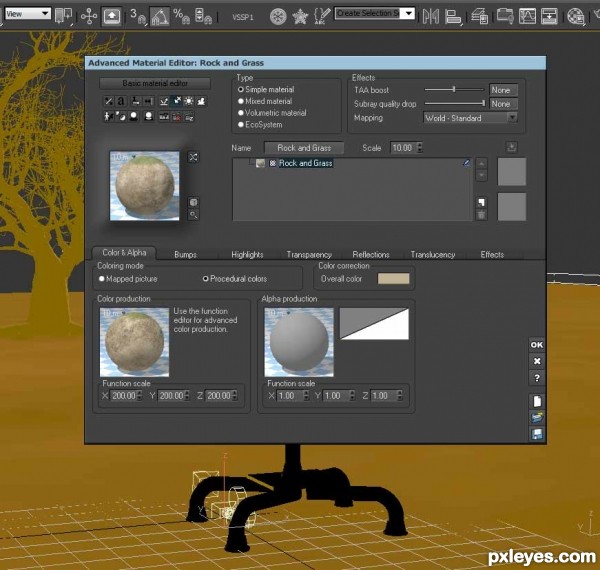The image size is (600, 570).
Task: Open Edit Named Selection Sets icon
Action: click(x=322, y=16)
